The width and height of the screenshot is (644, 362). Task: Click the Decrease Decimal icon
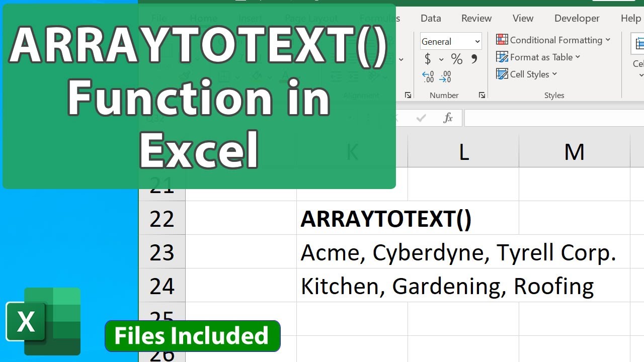click(445, 77)
